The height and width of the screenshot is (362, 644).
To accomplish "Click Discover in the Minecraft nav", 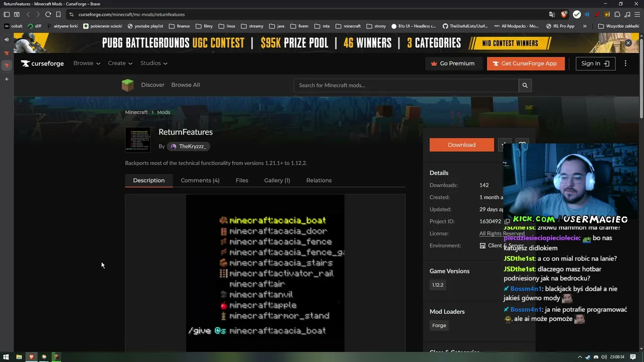I will pos(153,85).
